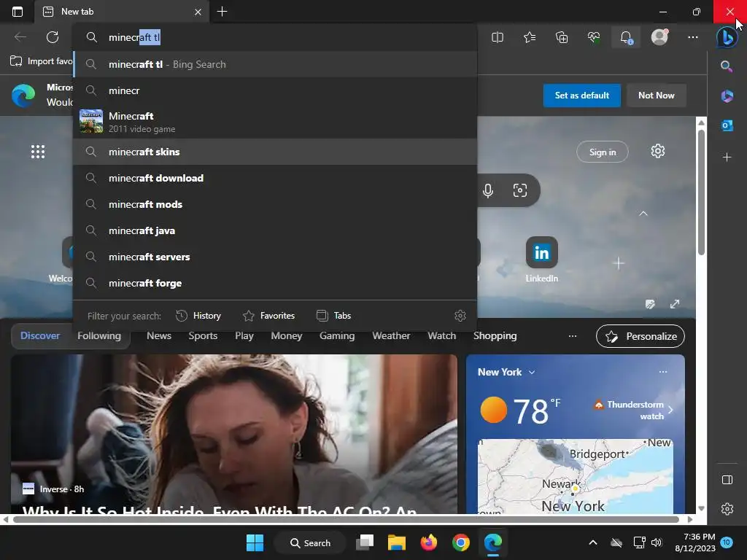The height and width of the screenshot is (560, 747).
Task: Hide the sidebar panel icon
Action: point(727,480)
